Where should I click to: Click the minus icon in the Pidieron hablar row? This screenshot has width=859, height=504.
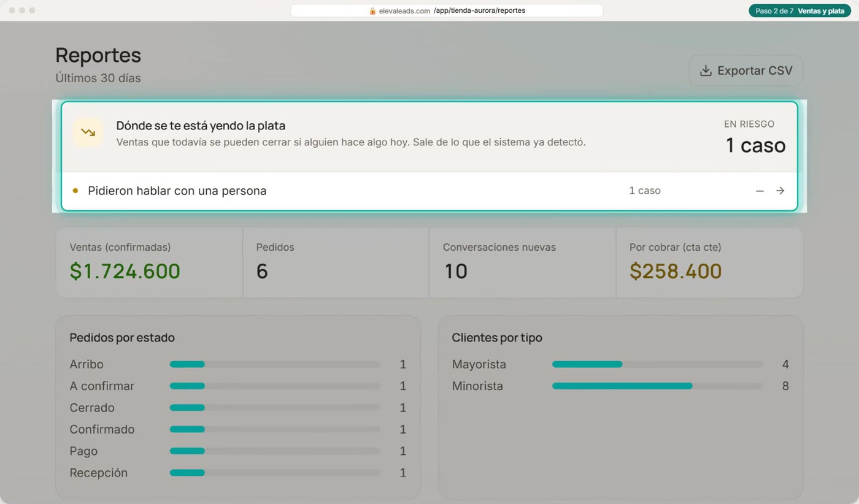[x=760, y=191]
